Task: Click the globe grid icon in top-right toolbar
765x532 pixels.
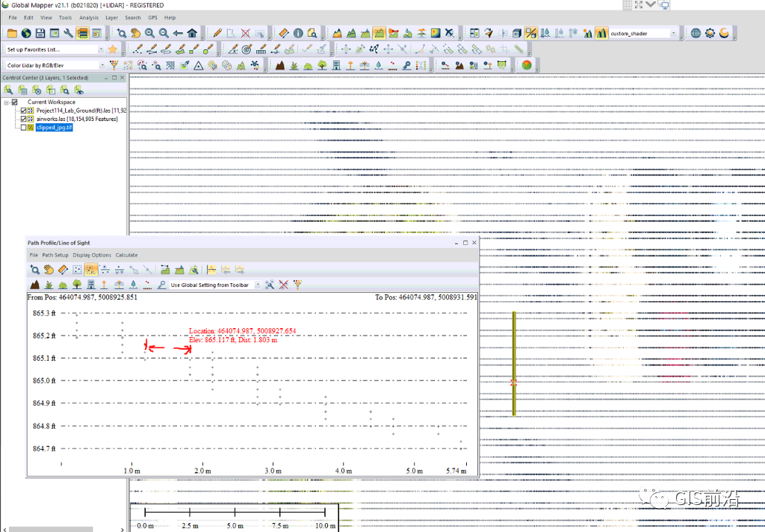Action: click(x=696, y=33)
